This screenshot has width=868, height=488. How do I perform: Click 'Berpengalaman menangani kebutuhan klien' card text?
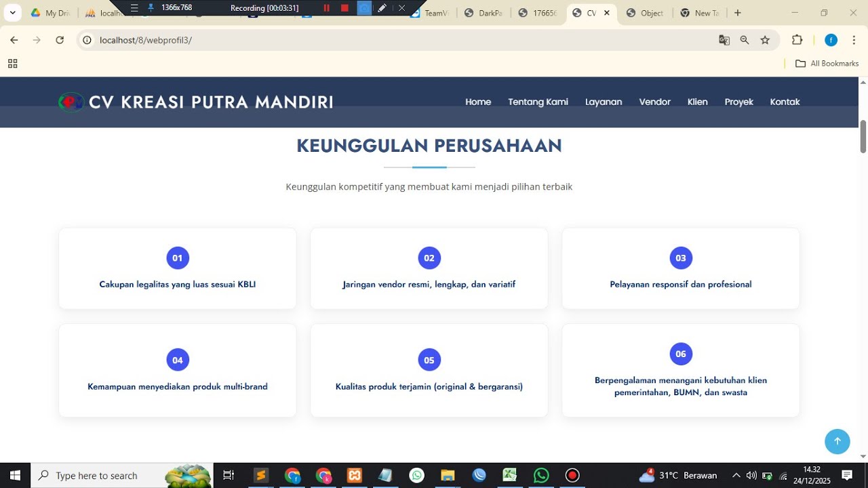pos(681,386)
